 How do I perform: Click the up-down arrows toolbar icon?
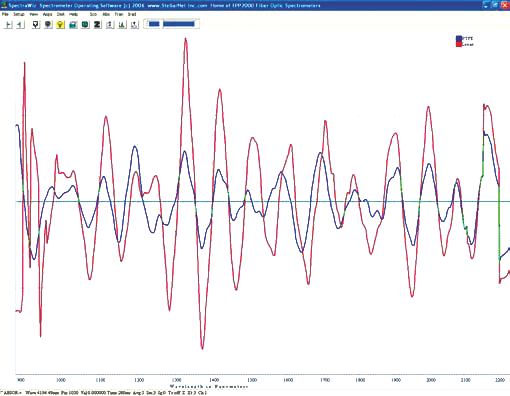[x=110, y=24]
